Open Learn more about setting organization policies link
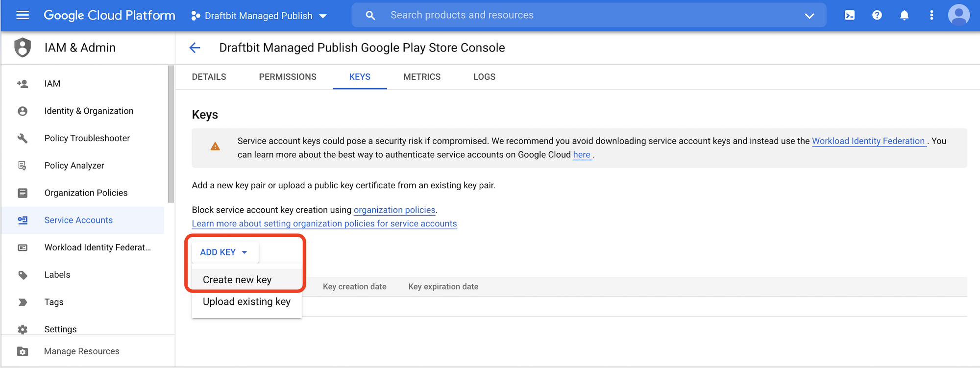The width and height of the screenshot is (980, 368). click(x=324, y=223)
